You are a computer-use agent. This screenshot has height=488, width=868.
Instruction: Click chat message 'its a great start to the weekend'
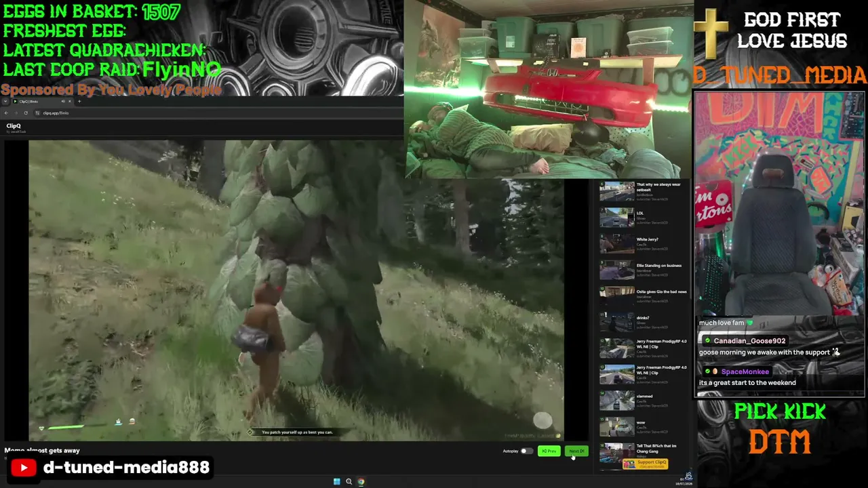(747, 383)
